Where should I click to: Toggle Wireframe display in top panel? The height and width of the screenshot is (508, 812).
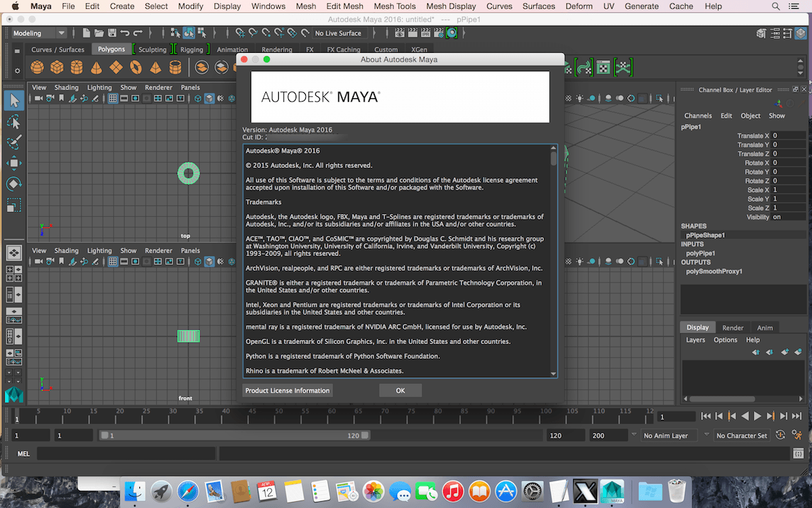[198, 98]
